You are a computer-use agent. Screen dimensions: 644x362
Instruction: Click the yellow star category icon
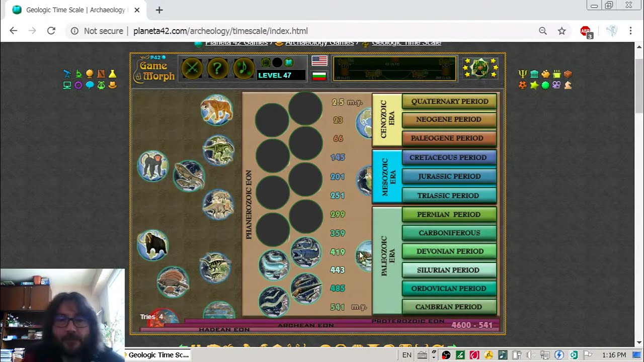pyautogui.click(x=534, y=85)
